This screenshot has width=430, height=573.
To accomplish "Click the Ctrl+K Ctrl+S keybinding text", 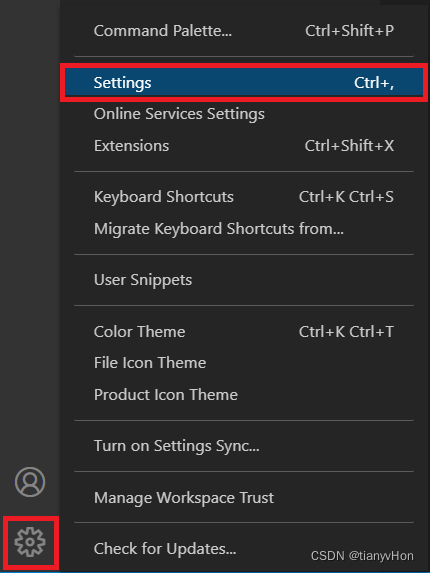I will 346,197.
